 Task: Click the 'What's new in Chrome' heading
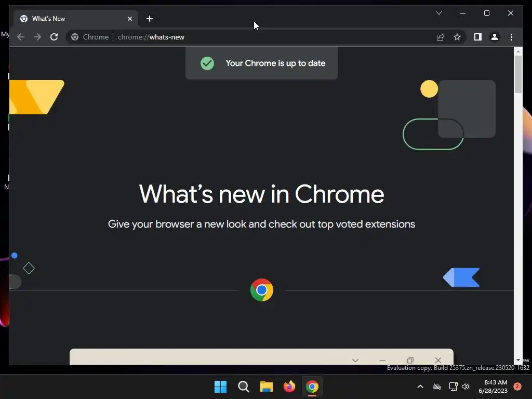pos(262,194)
